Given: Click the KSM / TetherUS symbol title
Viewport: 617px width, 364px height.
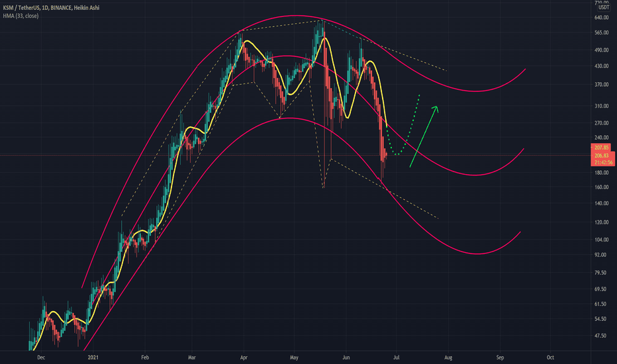Looking at the screenshot, I should pyautogui.click(x=51, y=7).
